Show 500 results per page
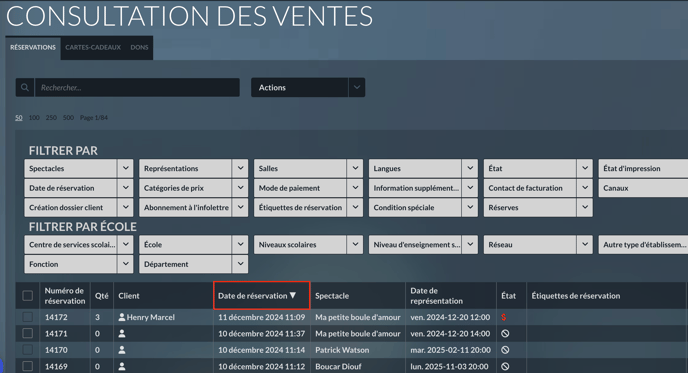688x373 pixels. pyautogui.click(x=68, y=118)
